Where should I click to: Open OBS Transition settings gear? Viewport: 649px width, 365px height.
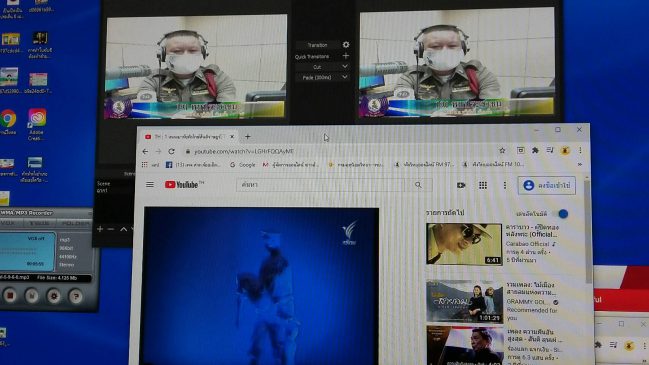[346, 45]
